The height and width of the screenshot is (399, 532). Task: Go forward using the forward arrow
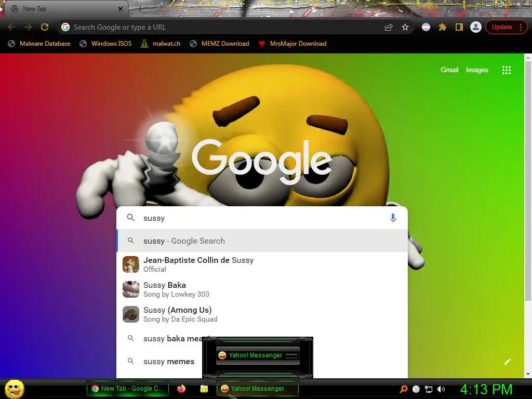point(28,27)
